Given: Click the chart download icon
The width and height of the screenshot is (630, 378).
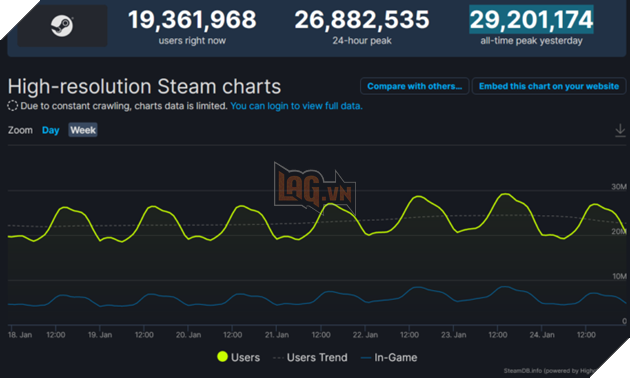Looking at the screenshot, I should pos(620,130).
